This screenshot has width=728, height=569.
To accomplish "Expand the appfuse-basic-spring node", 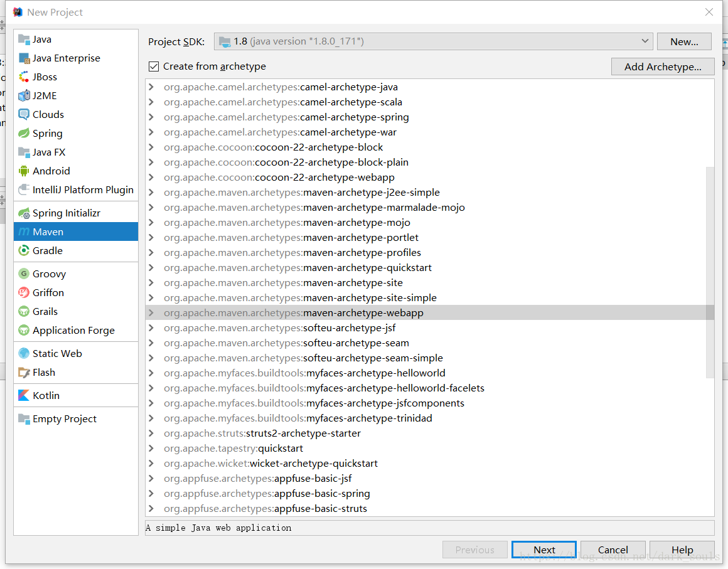I will pos(151,493).
